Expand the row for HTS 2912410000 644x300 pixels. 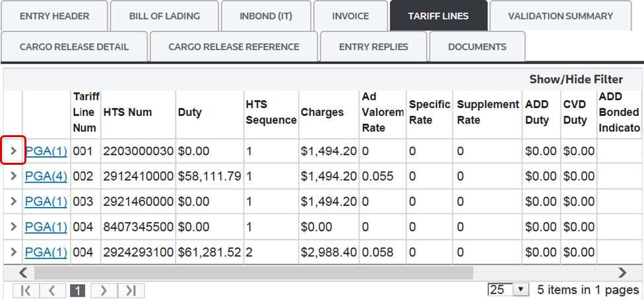pos(13,176)
